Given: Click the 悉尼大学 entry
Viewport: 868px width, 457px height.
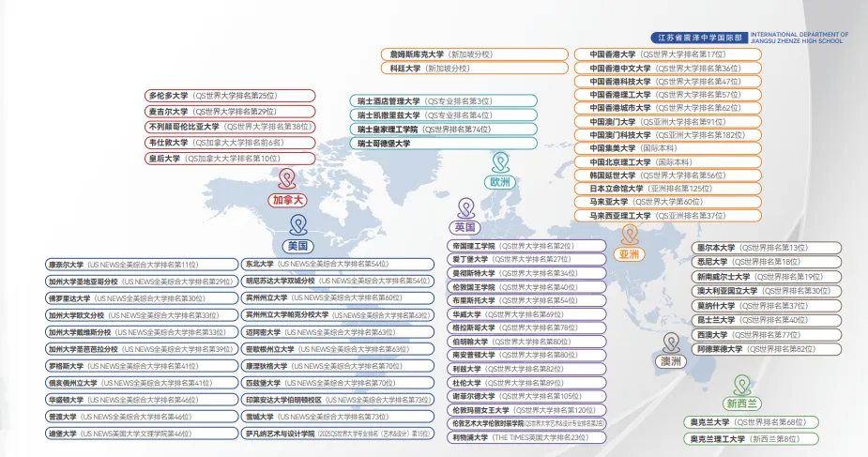Looking at the screenshot, I should [766, 262].
